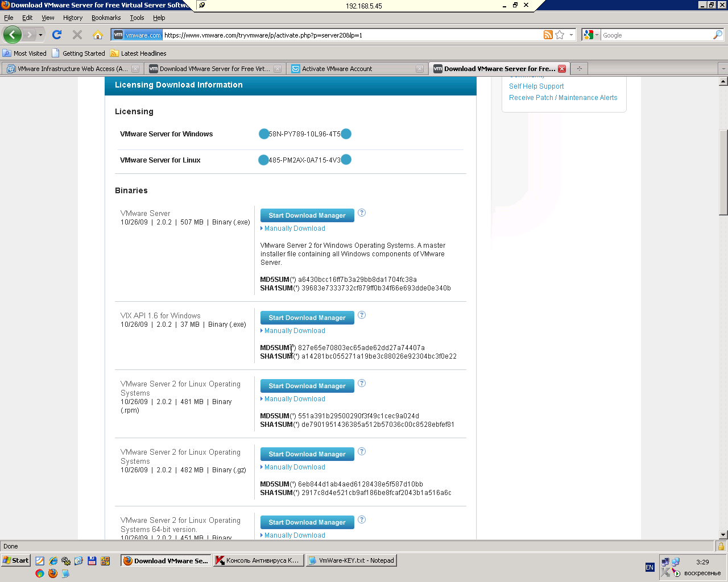Open the list all tabs dropdown
Screen dimensions: 728x582
[x=723, y=69]
